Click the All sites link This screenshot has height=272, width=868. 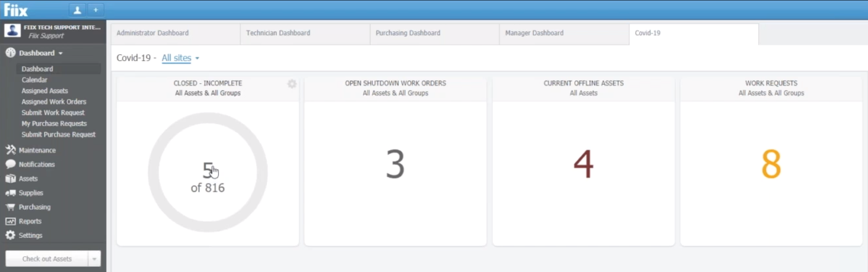pos(176,58)
